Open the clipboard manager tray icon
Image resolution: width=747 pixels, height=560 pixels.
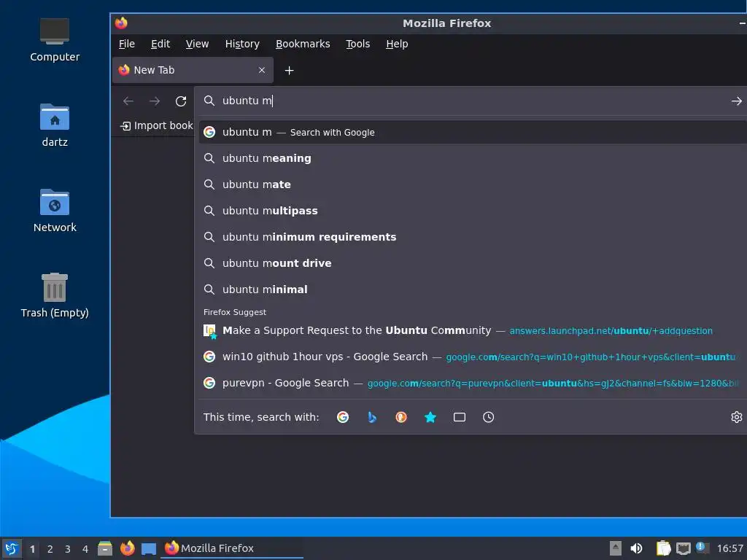click(663, 548)
